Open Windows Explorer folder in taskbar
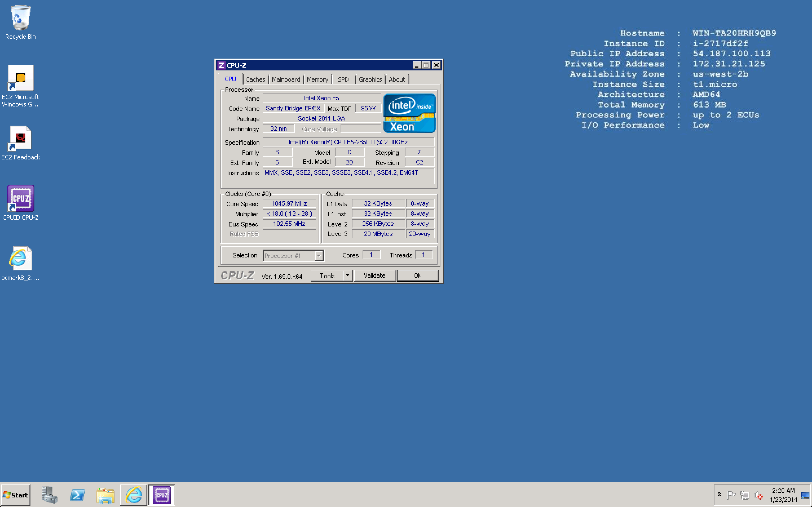The image size is (812, 507). (105, 495)
